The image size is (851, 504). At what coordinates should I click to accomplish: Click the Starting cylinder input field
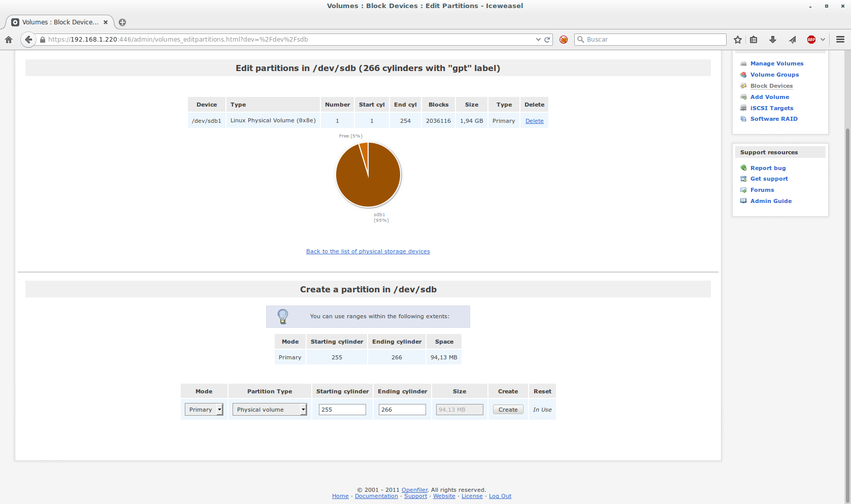(x=342, y=410)
